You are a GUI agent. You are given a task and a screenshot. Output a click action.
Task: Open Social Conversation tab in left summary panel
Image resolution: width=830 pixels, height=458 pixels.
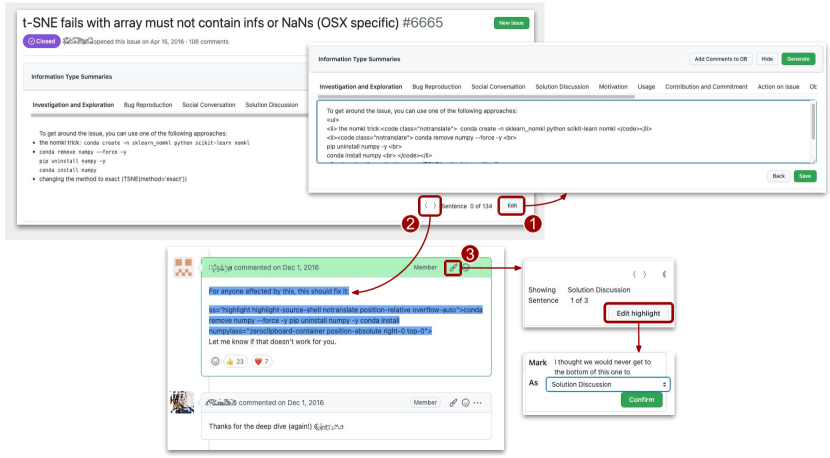point(209,105)
